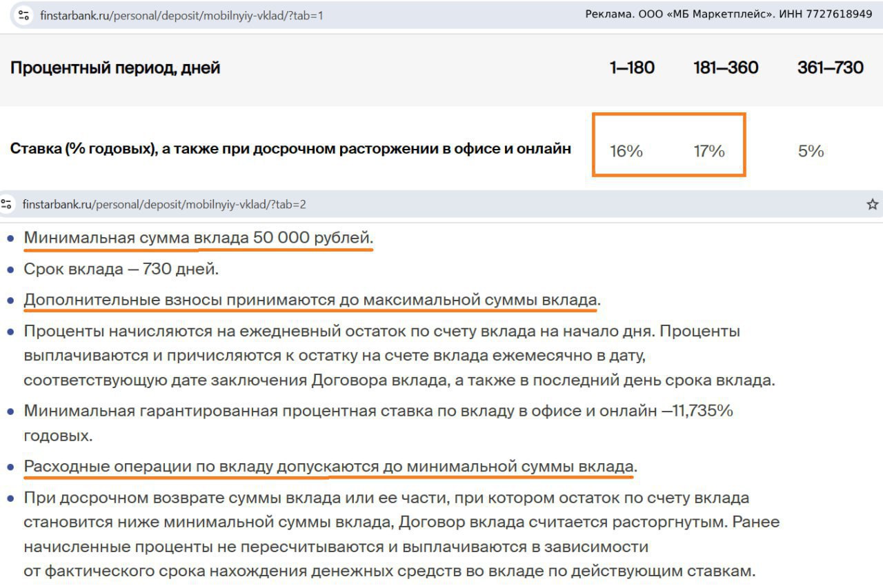Click the 361–730 days column header
Image resolution: width=883 pixels, height=588 pixels.
click(x=830, y=68)
